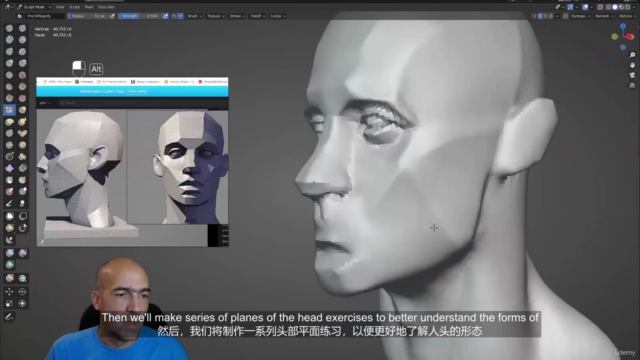The height and width of the screenshot is (360, 640).
Task: Switch to wireframe viewport shading
Action: [x=609, y=7]
